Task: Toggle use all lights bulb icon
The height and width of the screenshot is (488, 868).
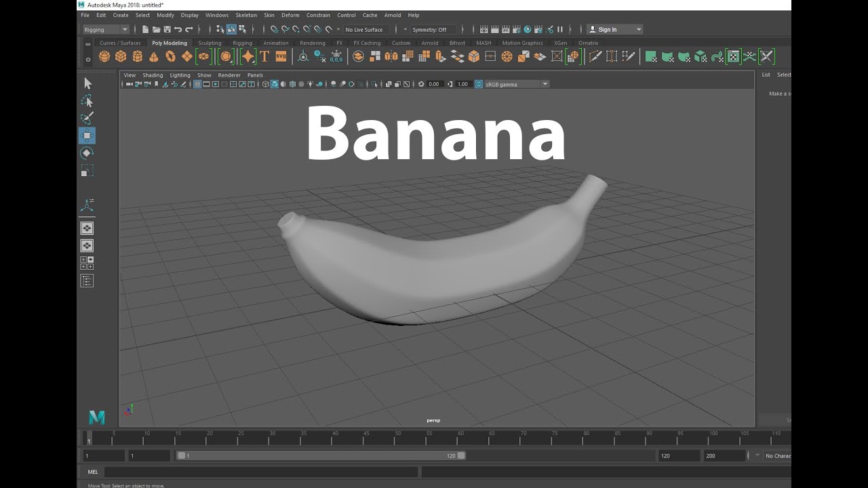Action: tap(311, 84)
